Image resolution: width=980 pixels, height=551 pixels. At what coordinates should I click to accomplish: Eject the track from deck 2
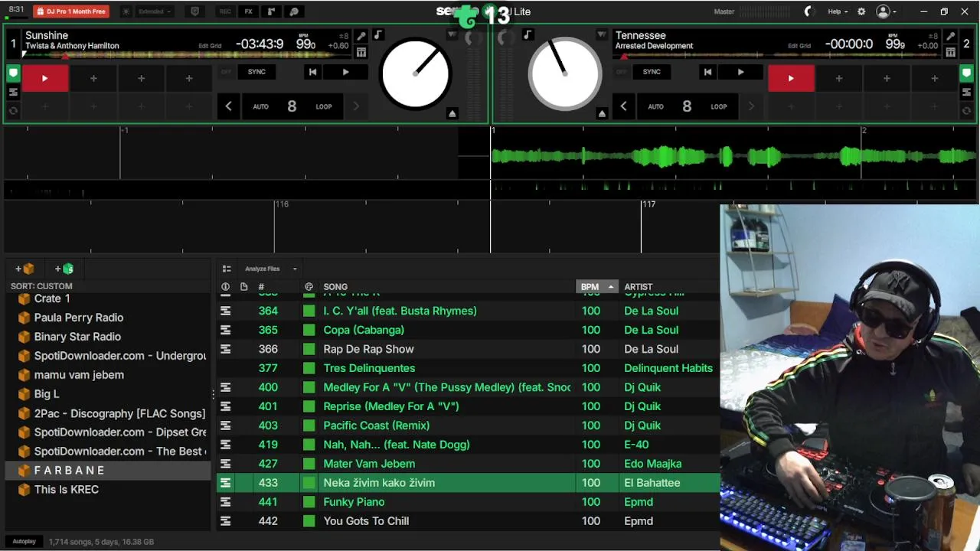602,113
